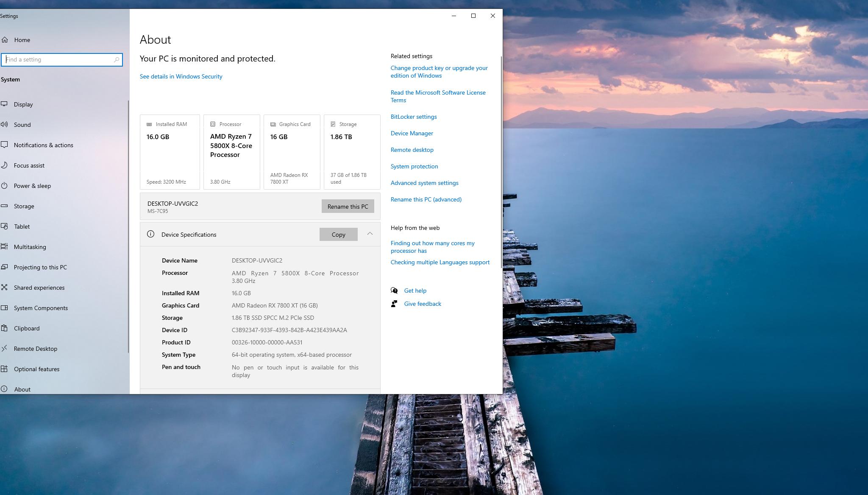Viewport: 868px width, 495px height.
Task: Select Optional features in sidebar
Action: (x=36, y=369)
